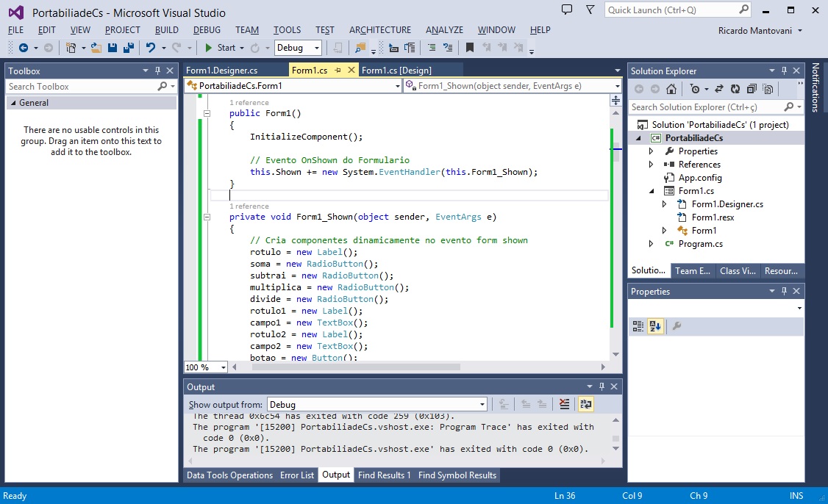Click the Undo arrow in the toolbar

pyautogui.click(x=151, y=48)
